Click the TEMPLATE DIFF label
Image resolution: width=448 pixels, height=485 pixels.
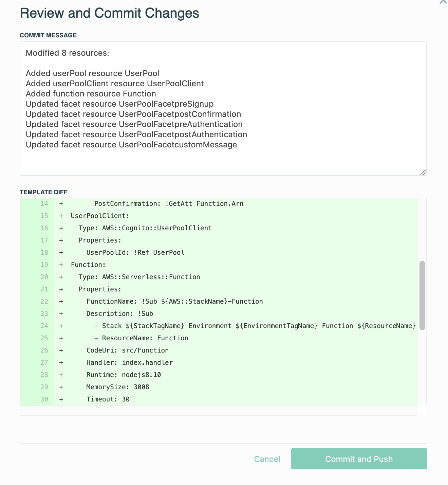tap(43, 192)
